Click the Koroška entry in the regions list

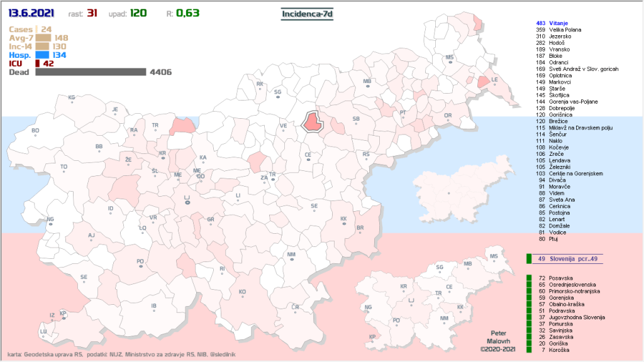click(559, 350)
